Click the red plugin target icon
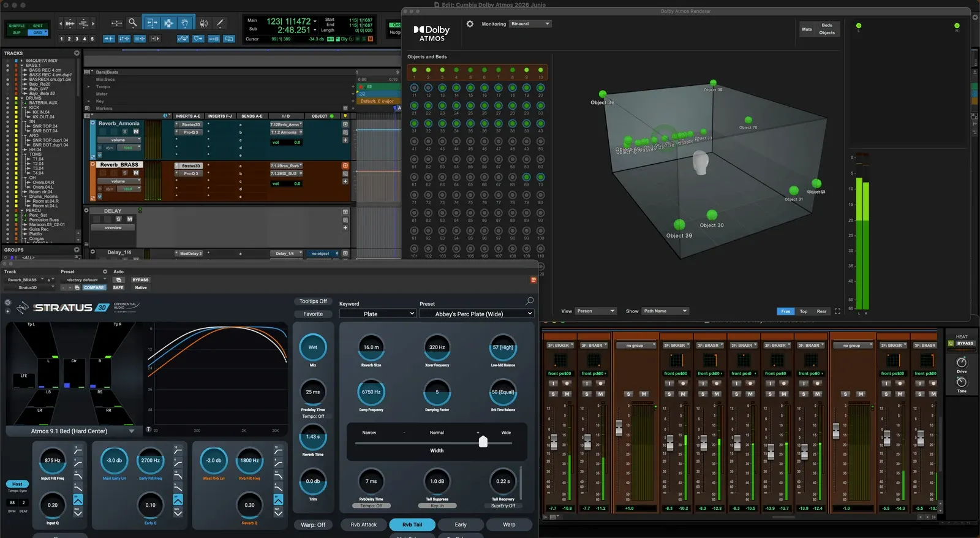The height and width of the screenshot is (538, 980). [533, 280]
